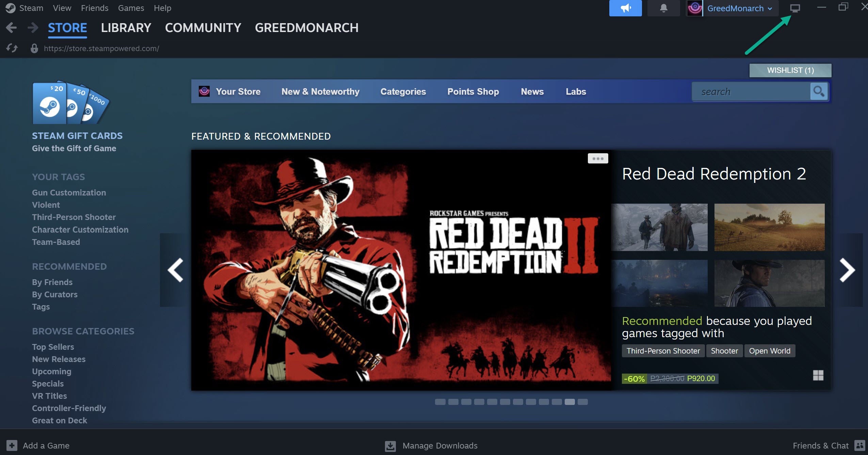The image size is (868, 455).
Task: Open the GREEDMONARCH profile tab
Action: [307, 28]
